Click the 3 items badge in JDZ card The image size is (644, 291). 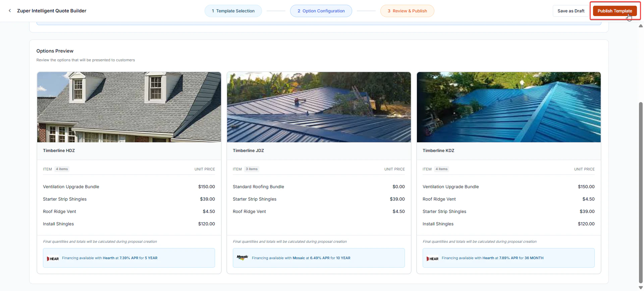(252, 169)
